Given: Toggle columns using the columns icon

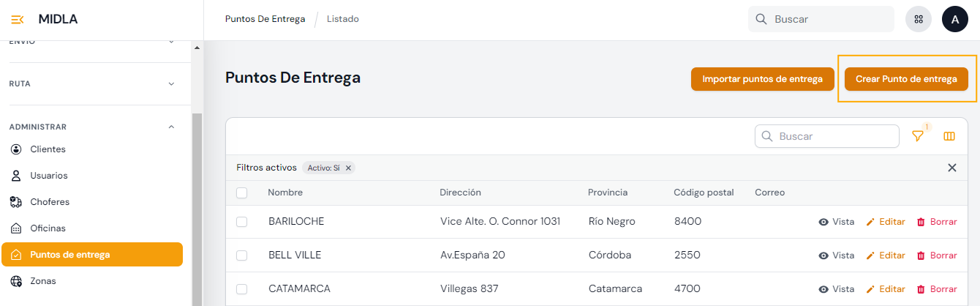Looking at the screenshot, I should click(949, 136).
